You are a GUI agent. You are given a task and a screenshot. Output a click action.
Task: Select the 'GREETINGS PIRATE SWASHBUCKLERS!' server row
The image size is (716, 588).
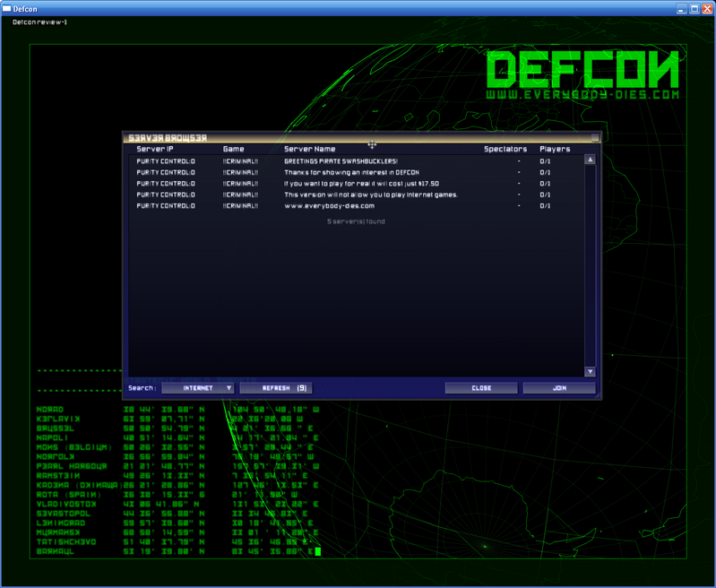356,161
